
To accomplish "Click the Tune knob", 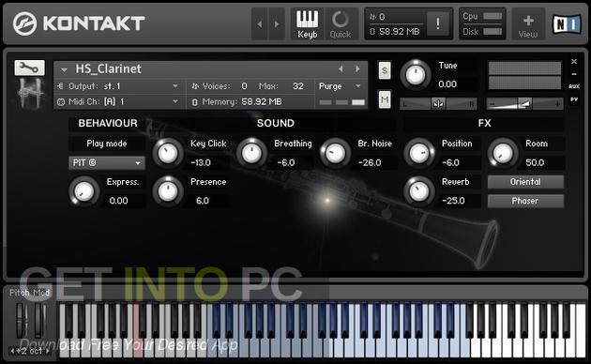I will pos(416,75).
